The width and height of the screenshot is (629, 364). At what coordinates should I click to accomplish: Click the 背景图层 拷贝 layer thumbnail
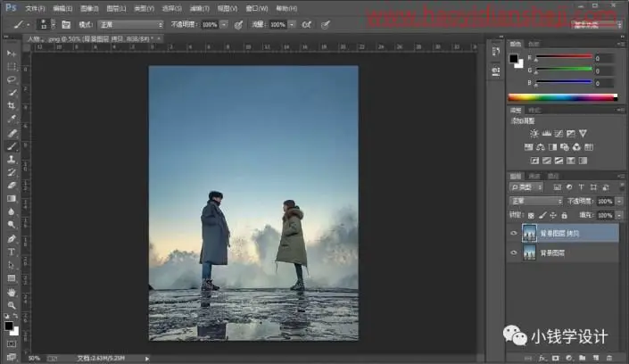[x=529, y=233]
